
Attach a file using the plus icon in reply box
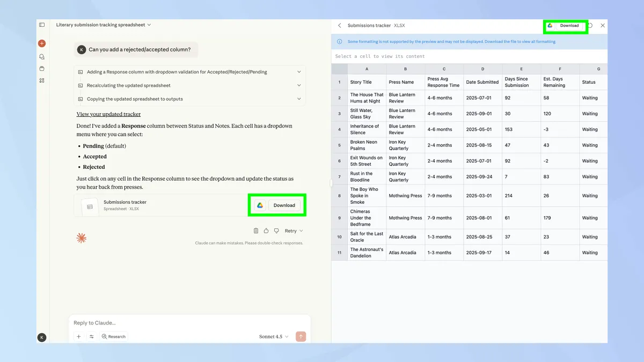click(x=79, y=336)
